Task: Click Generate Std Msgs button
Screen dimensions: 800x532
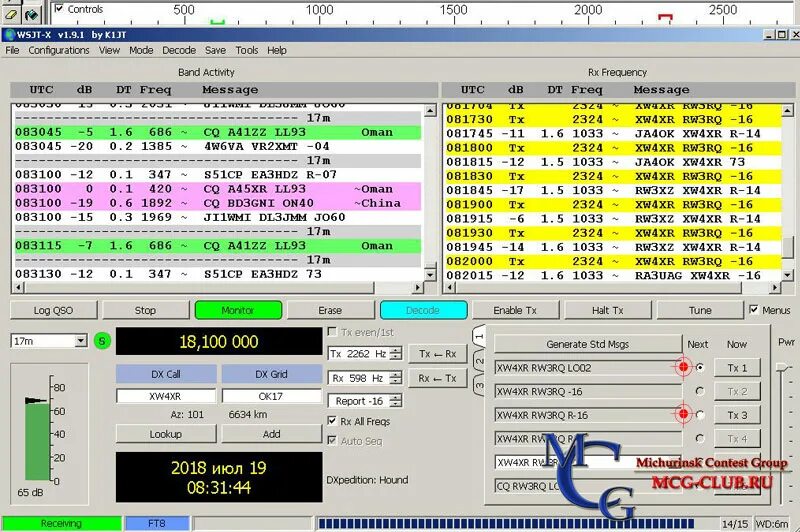Action: coord(588,344)
